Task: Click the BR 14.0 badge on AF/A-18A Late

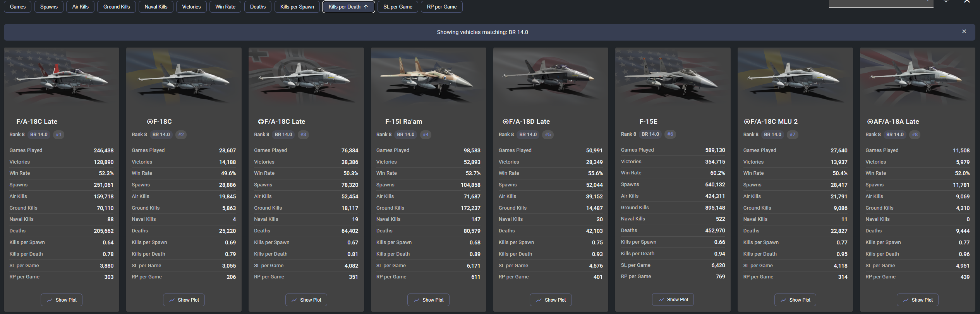Action: (x=895, y=135)
